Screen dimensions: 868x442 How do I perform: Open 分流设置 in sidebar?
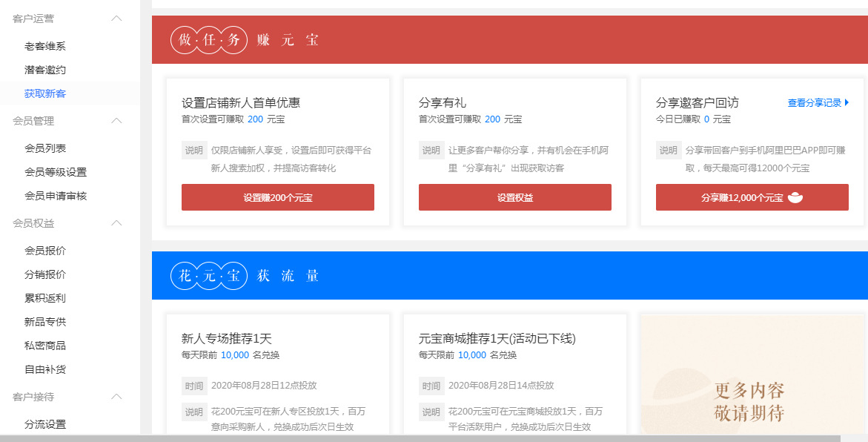coord(44,424)
